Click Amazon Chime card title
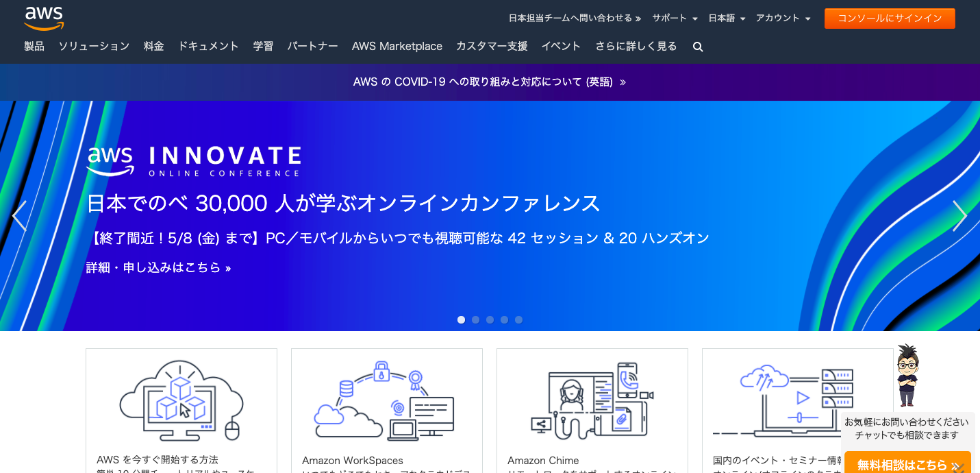The image size is (980, 473). click(x=543, y=461)
